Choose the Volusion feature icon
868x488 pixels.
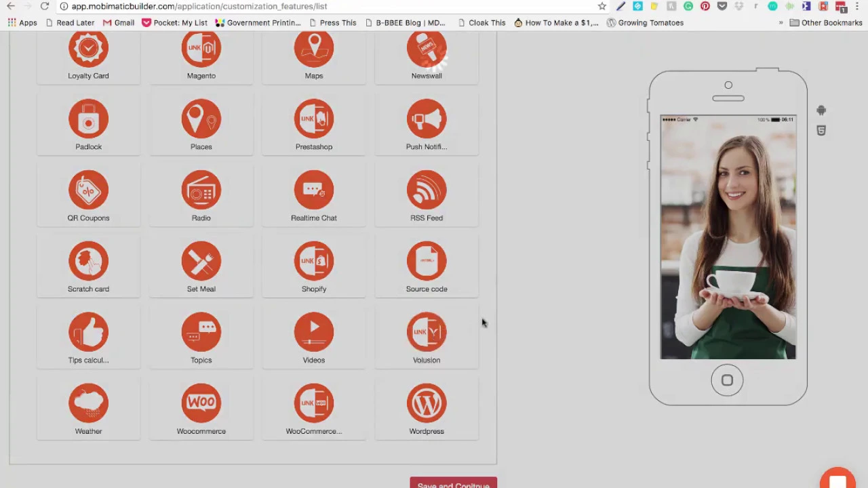coord(427,333)
